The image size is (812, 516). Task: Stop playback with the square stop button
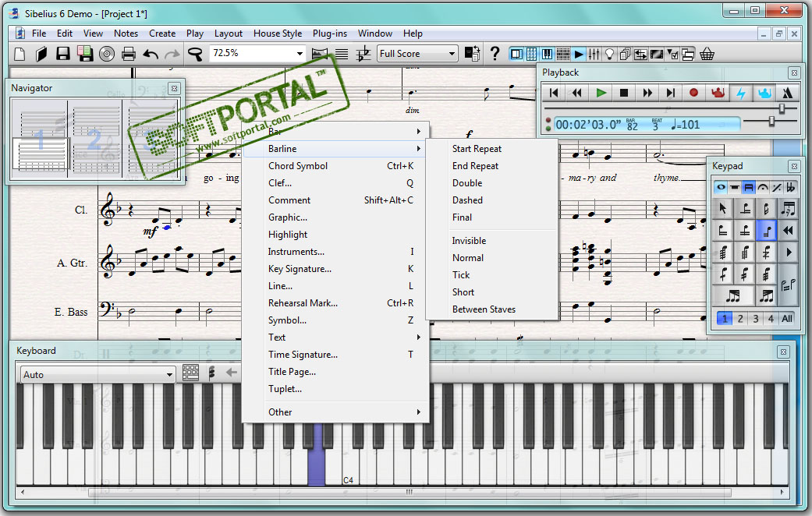624,93
